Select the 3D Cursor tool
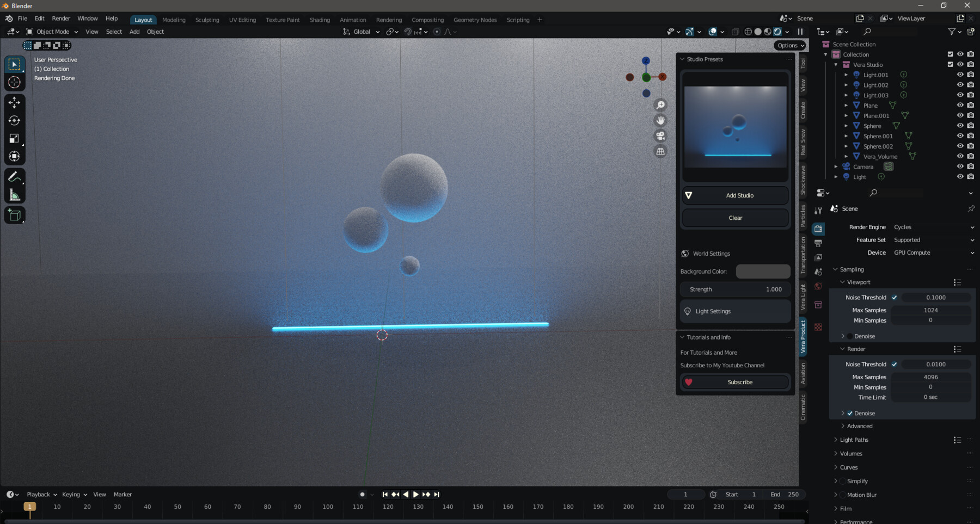Screen dimensions: 980x524 click(x=14, y=82)
